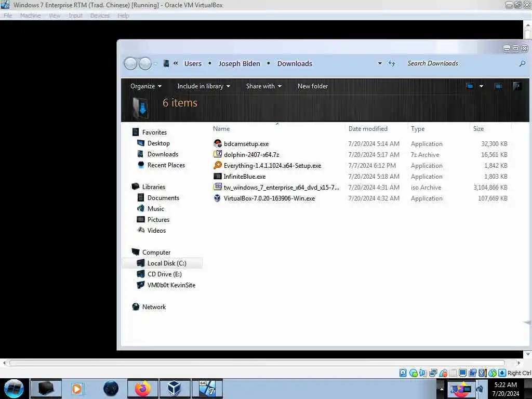This screenshot has height=399, width=532.
Task: Open VirtualBox View menu
Action: 55,16
